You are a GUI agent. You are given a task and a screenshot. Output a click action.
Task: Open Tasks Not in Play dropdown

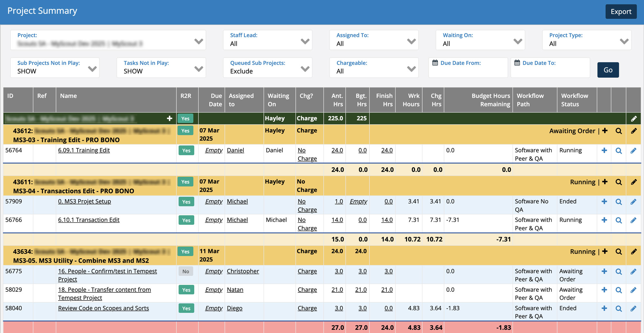pyautogui.click(x=161, y=68)
